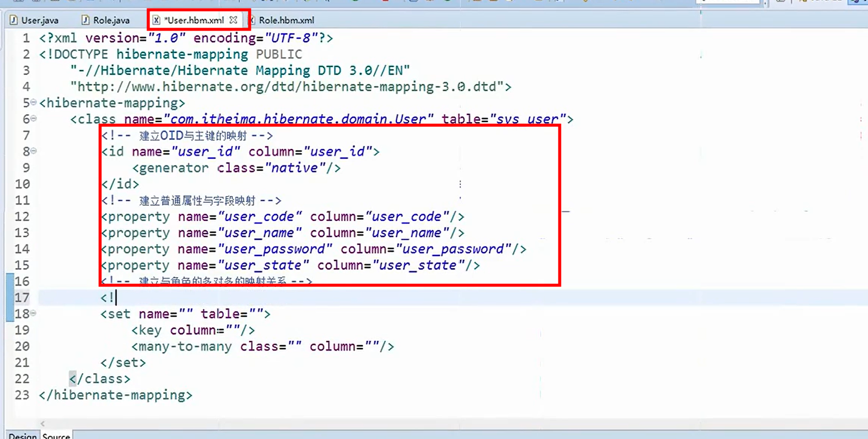Click line number 17 in the gutter
The height and width of the screenshot is (439, 868).
click(x=22, y=298)
